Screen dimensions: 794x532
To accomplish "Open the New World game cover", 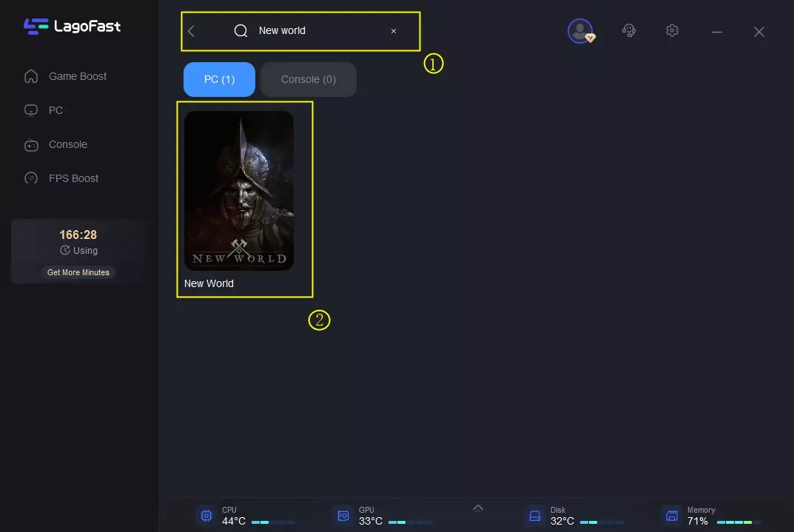I will (x=239, y=191).
